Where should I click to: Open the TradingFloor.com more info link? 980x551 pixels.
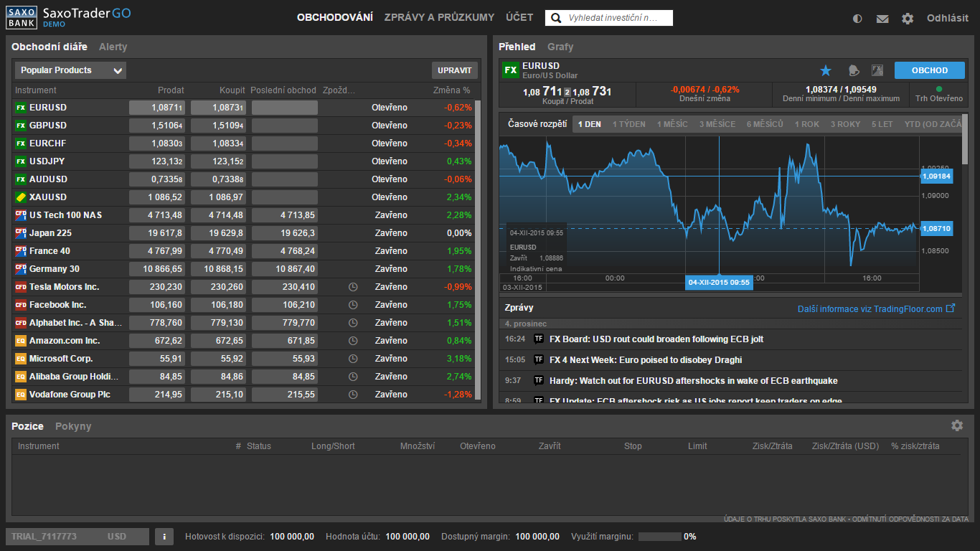point(870,309)
